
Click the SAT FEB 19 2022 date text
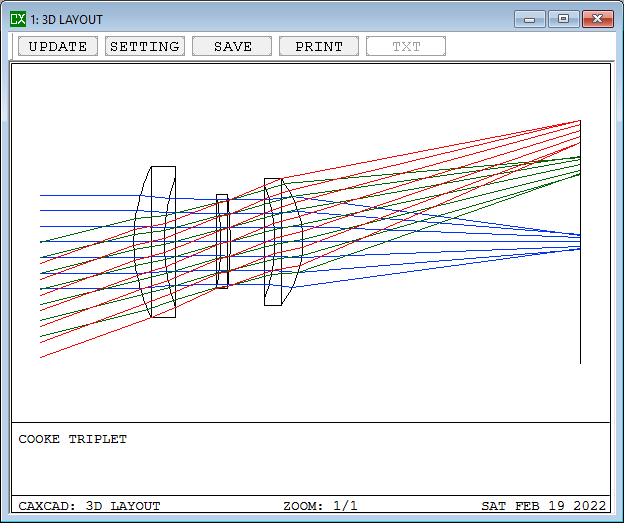click(544, 506)
